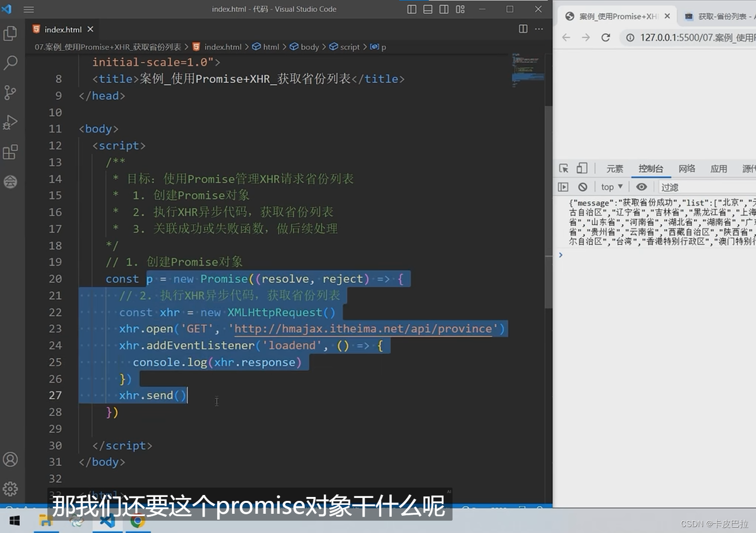This screenshot has height=533, width=756.
Task: Reload the browser page
Action: click(605, 38)
